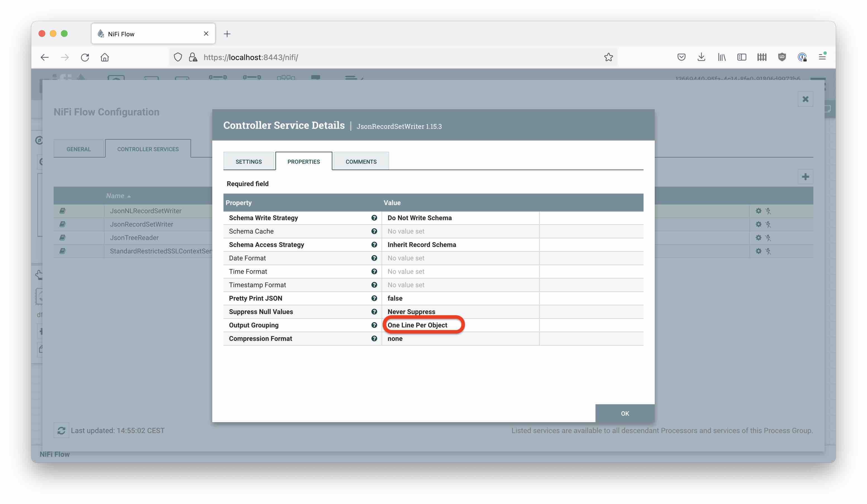The height and width of the screenshot is (504, 867).
Task: Reload the page in browser
Action: pos(85,57)
